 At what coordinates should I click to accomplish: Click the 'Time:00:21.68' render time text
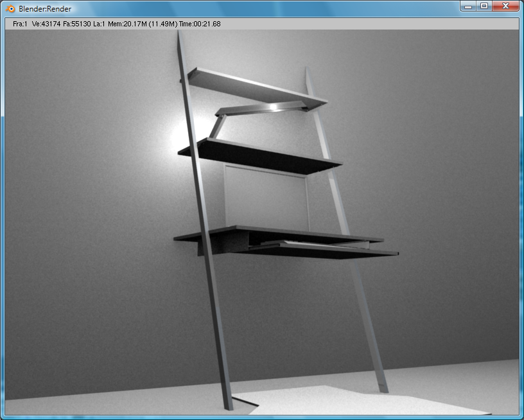pos(200,24)
